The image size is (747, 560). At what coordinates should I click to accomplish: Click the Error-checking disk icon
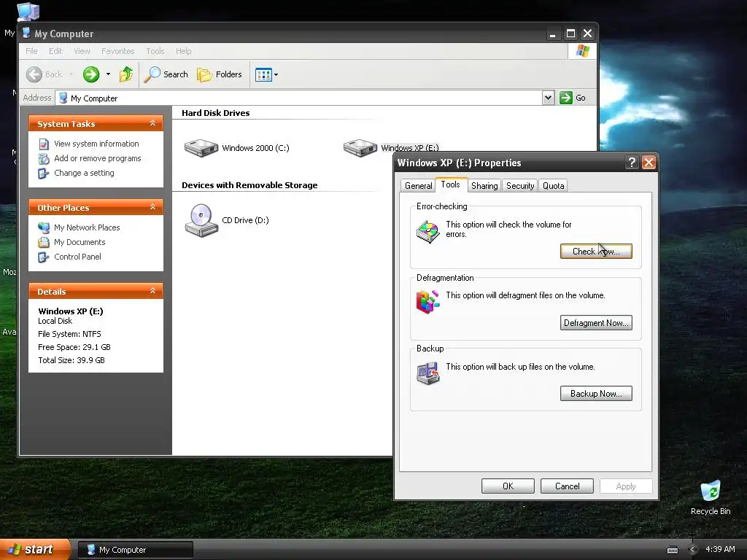point(427,231)
